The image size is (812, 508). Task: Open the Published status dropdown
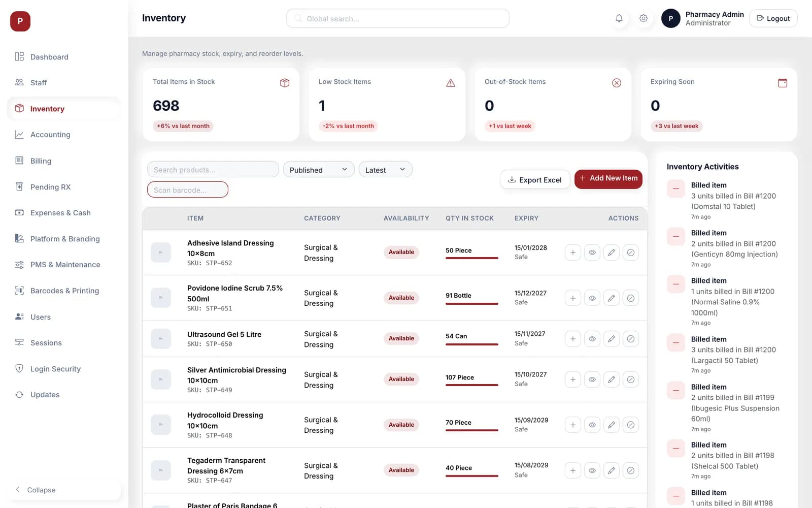[318, 170]
